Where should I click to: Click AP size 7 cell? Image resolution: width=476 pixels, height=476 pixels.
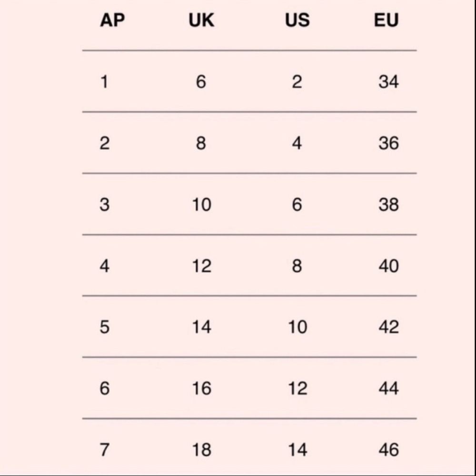point(104,450)
